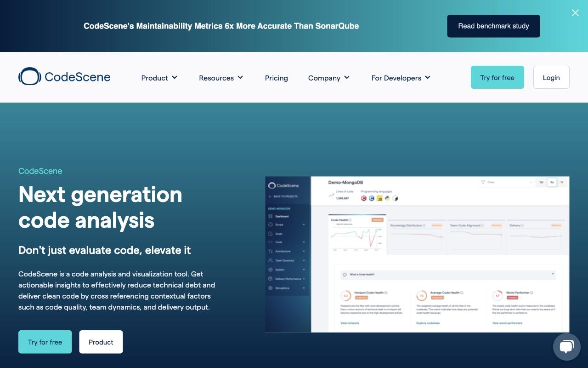The image size is (588, 368).
Task: Select the 1W time range toggle
Action: coord(541,182)
